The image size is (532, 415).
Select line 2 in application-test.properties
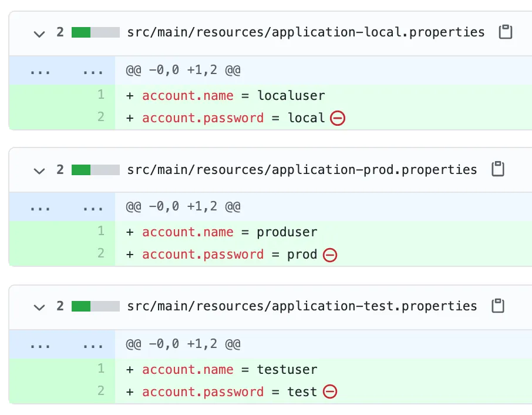click(101, 391)
